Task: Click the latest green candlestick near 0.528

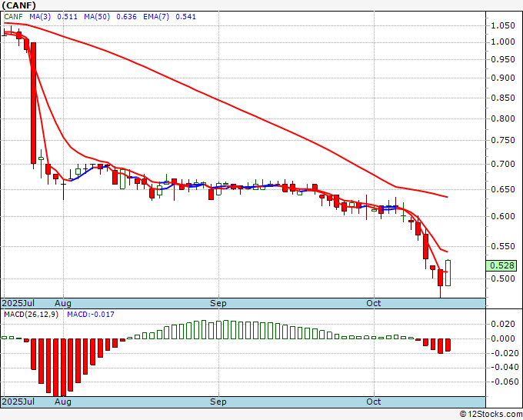Action: point(448,273)
